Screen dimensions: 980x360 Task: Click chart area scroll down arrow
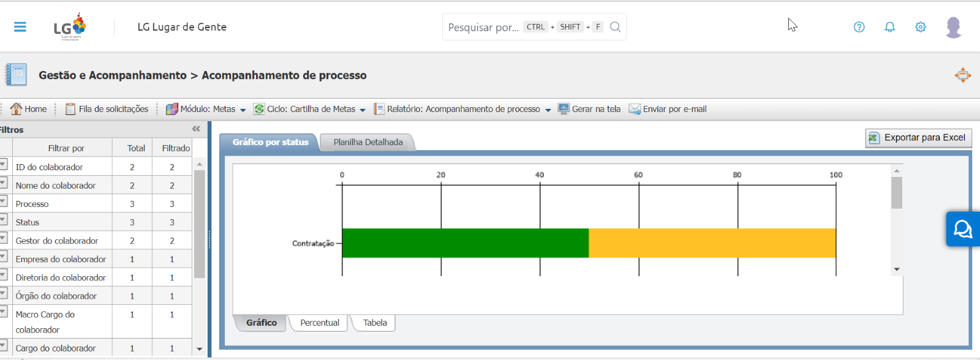coord(897,269)
